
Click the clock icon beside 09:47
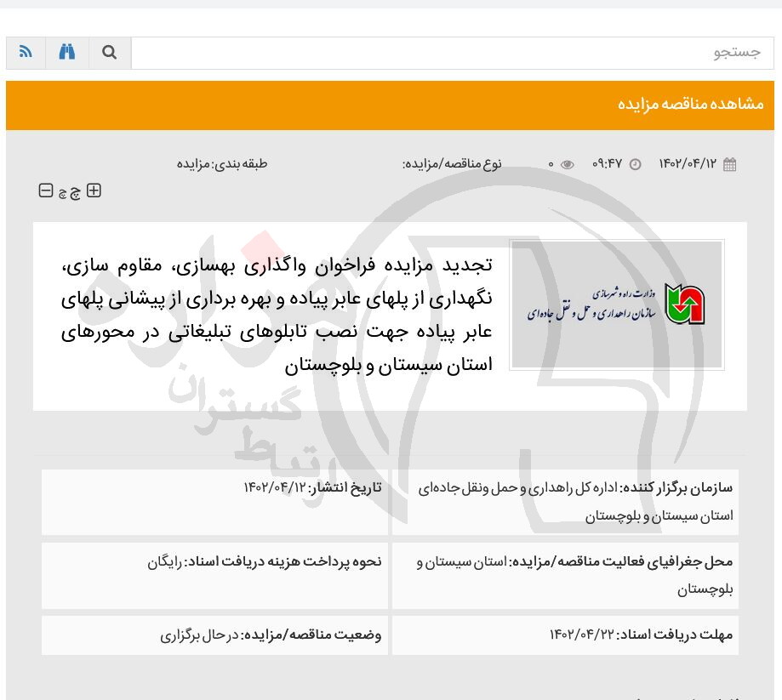pos(635,163)
